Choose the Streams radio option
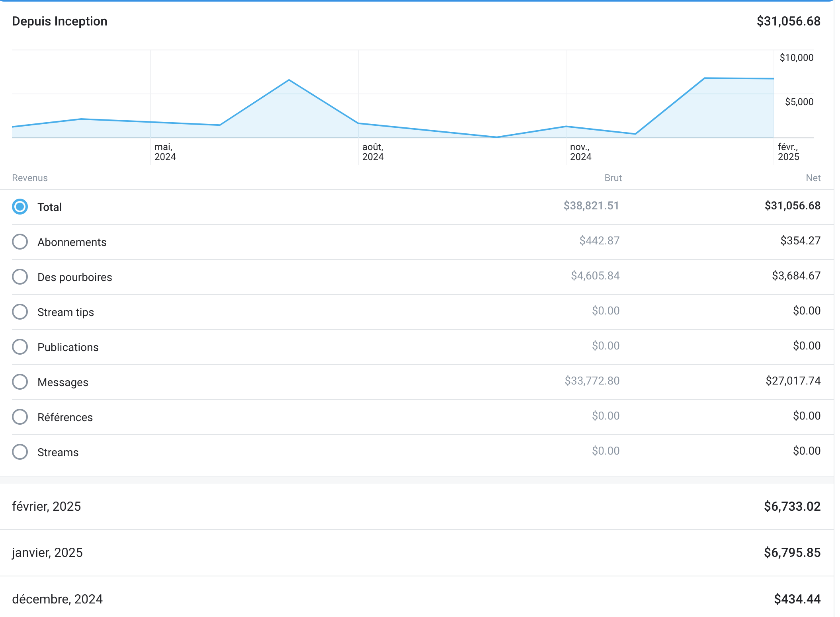This screenshot has width=840, height=617. pyautogui.click(x=20, y=452)
